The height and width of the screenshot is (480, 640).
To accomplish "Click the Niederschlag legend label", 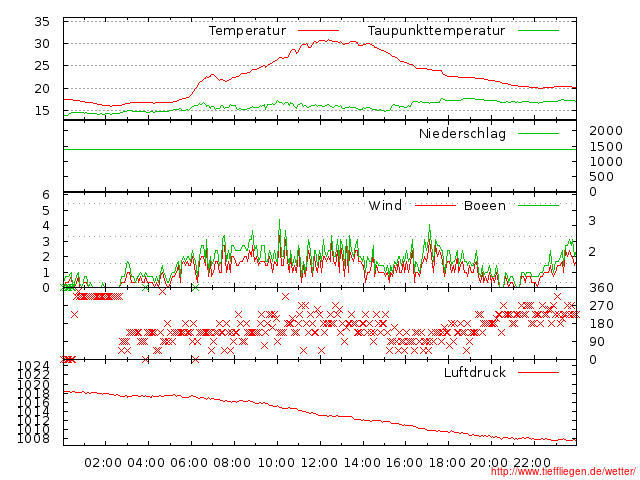I will click(462, 133).
